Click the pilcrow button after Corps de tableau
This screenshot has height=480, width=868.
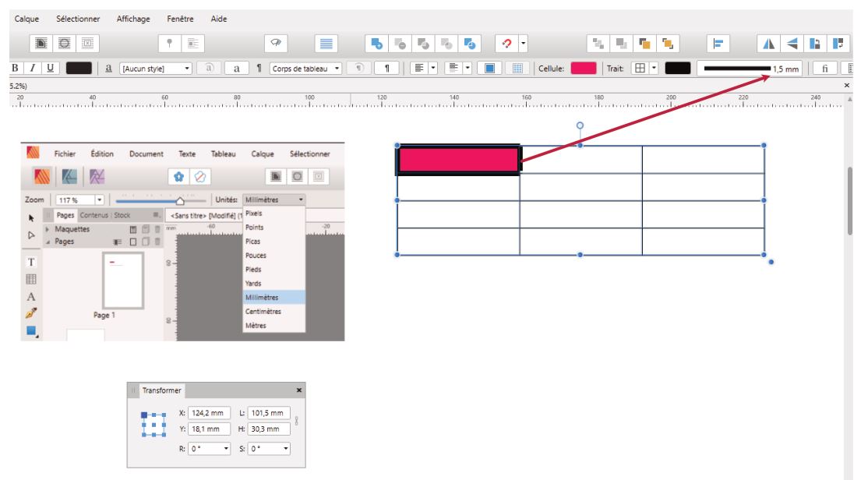point(387,68)
